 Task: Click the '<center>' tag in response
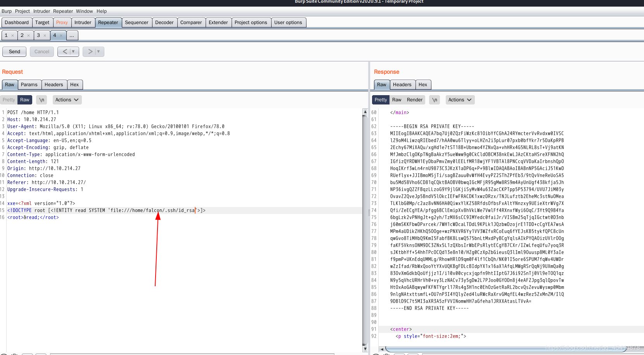tap(401, 329)
